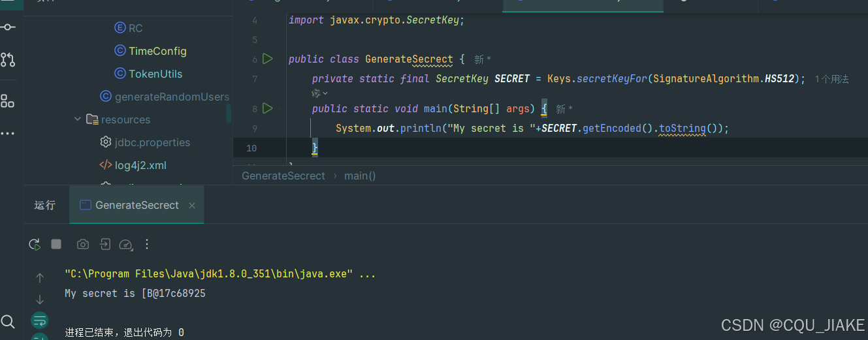Click the TokenUtils class icon
The image size is (868, 340).
120,73
